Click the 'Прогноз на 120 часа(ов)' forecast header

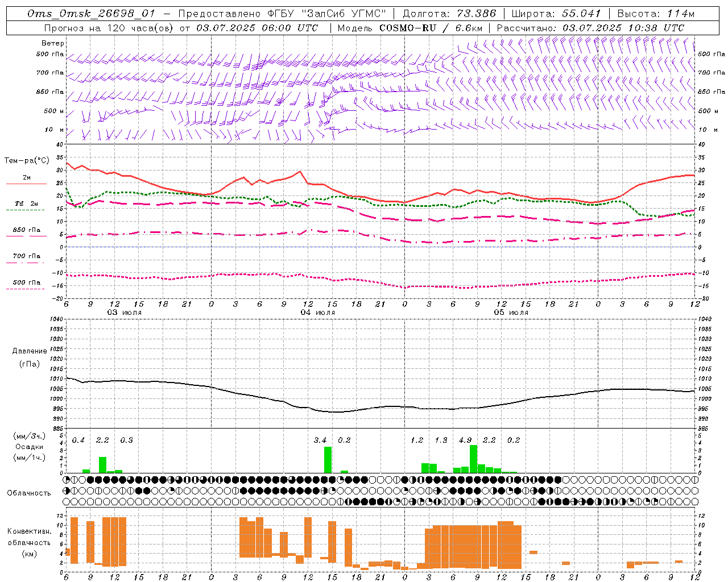(109, 28)
